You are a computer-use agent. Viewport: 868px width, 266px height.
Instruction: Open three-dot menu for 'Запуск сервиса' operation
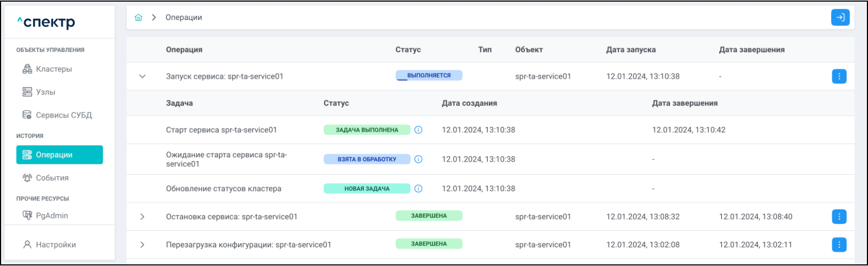click(839, 76)
